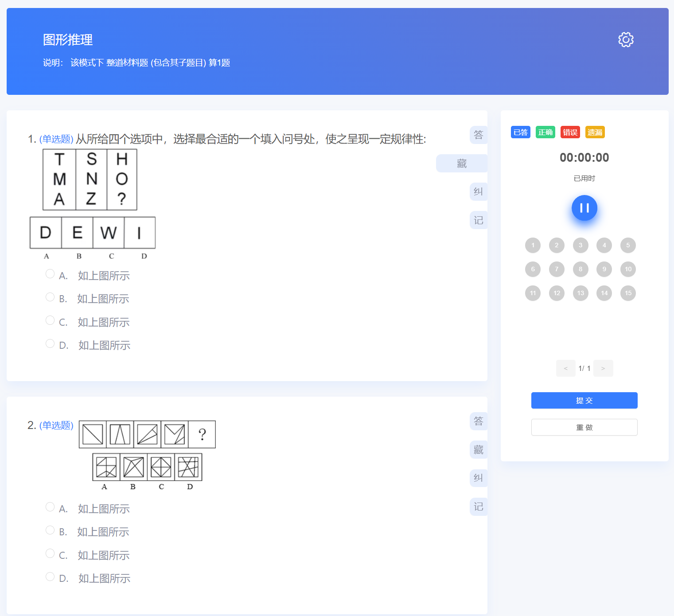Click the 记 note icon for question 2
This screenshot has height=616, width=674.
point(478,507)
